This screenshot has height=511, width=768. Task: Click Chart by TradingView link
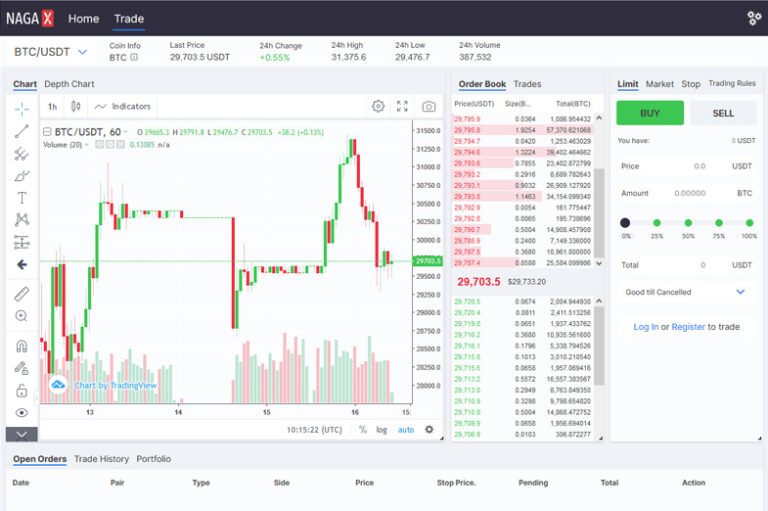point(116,386)
